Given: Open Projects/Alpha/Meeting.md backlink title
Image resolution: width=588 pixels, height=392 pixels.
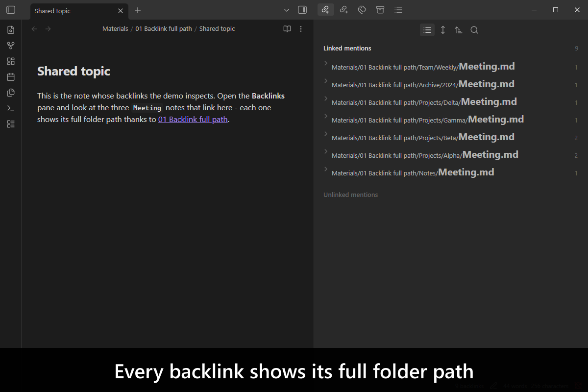Looking at the screenshot, I should coord(425,155).
